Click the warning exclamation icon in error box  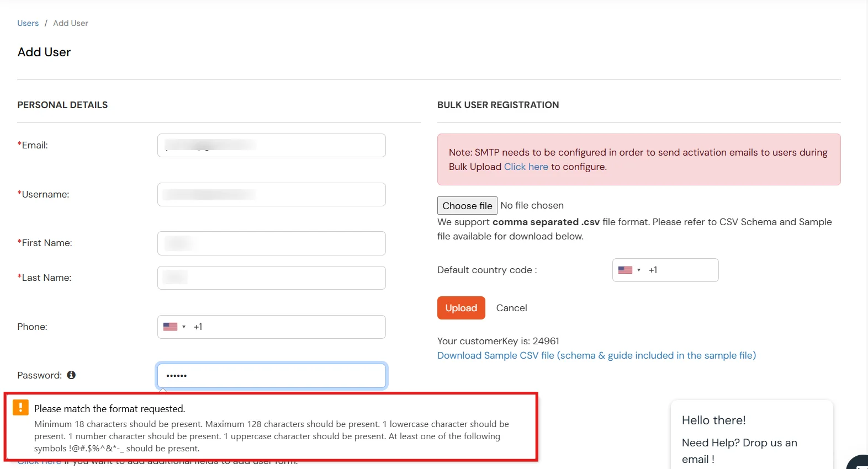tap(21, 408)
